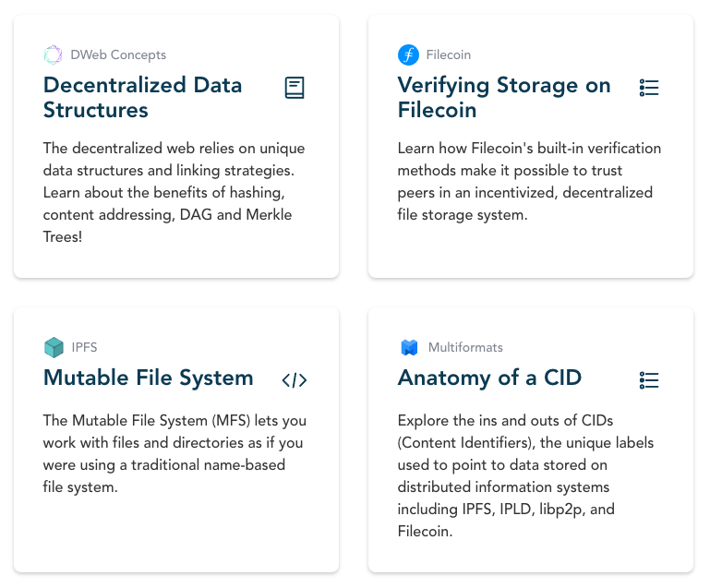The width and height of the screenshot is (710, 588).
Task: Open the Decentralized Data Structures tutorial title
Action: [142, 97]
